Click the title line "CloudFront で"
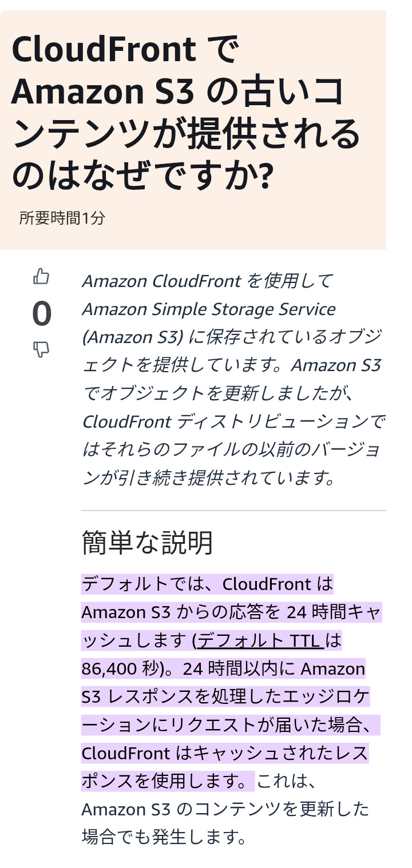The height and width of the screenshot is (868, 412). point(124,50)
